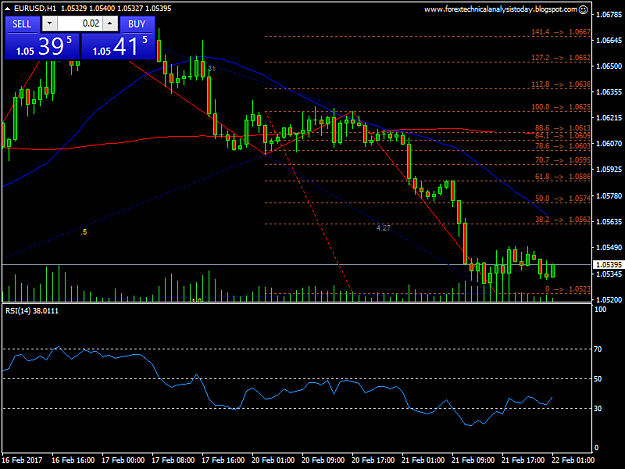Decrease lot size with down arrow

pos(49,24)
